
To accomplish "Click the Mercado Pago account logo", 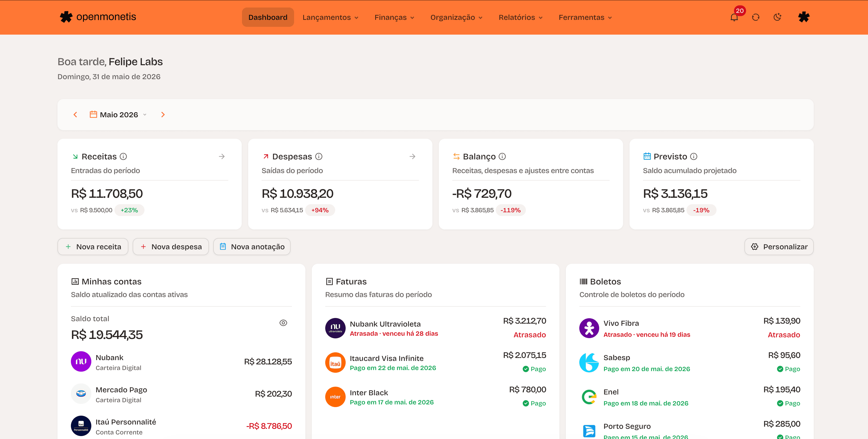I will tap(81, 394).
